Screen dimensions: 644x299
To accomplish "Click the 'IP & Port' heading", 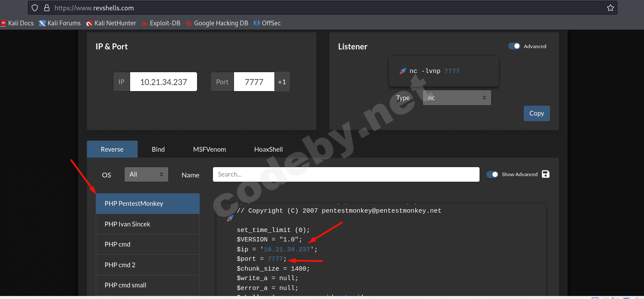I will [x=112, y=46].
